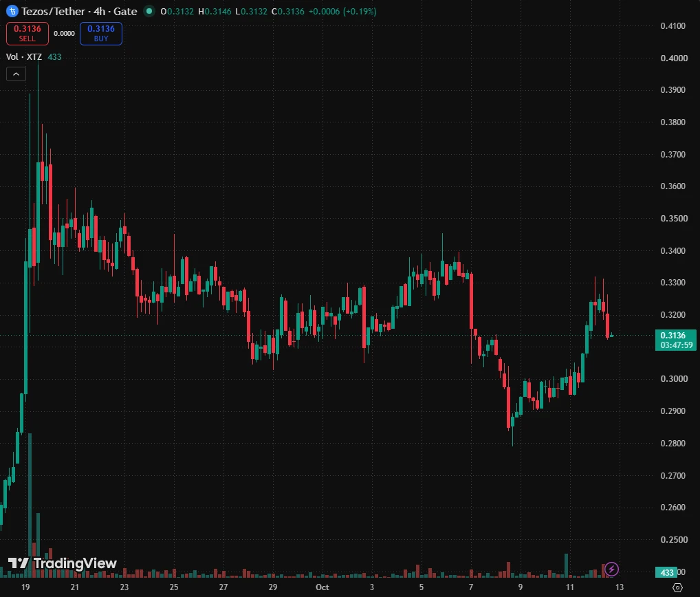Click the green market status dot
This screenshot has height=597, width=700.
point(149,11)
